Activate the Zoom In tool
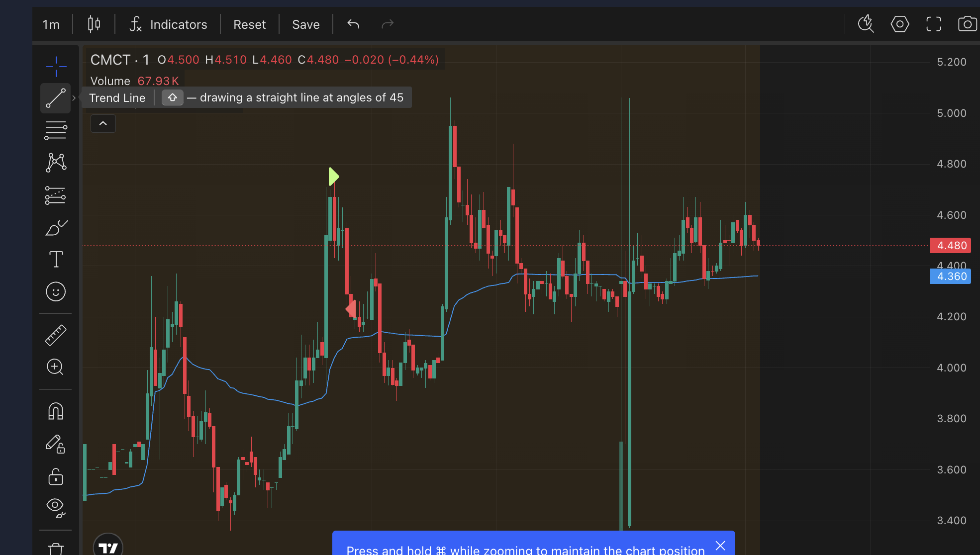 pos(56,368)
